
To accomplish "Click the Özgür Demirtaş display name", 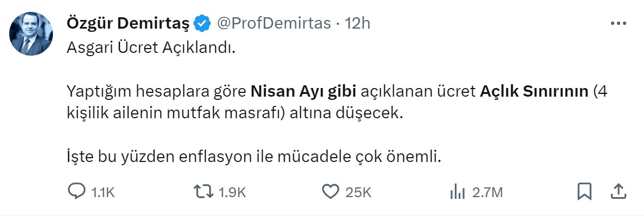I will pos(128,23).
